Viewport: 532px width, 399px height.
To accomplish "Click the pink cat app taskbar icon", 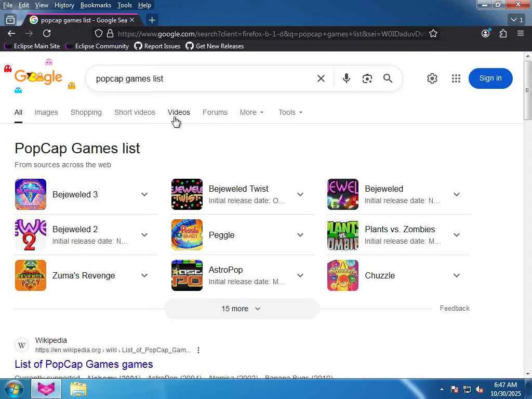I will pos(46,389).
